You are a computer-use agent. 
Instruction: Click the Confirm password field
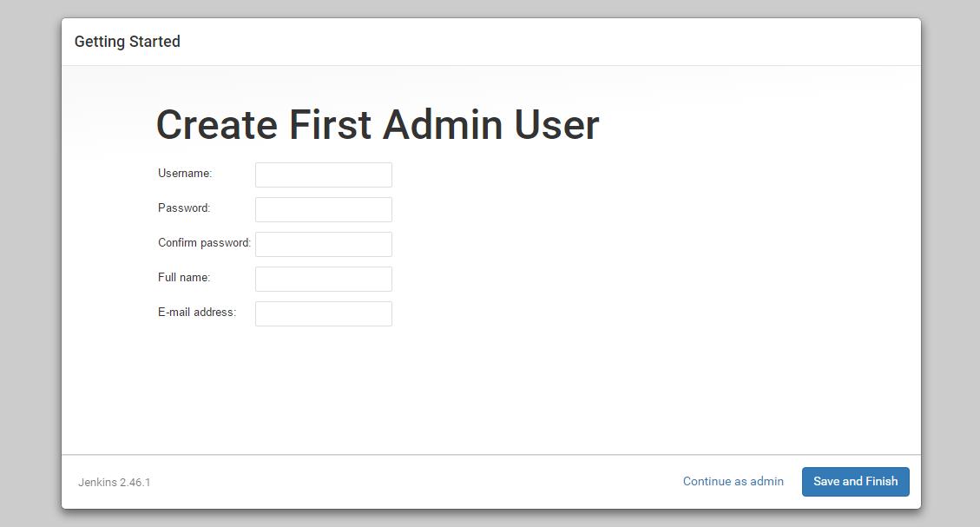coord(323,244)
